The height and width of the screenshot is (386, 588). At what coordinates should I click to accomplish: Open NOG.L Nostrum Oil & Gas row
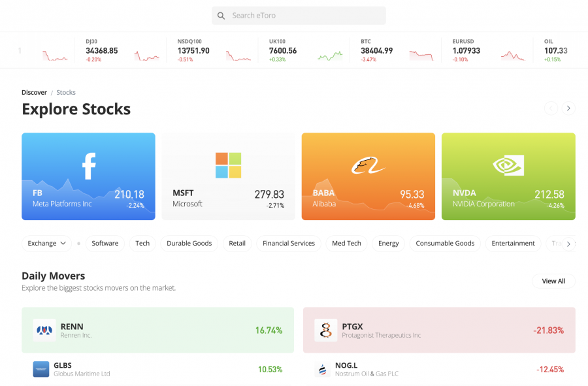click(439, 369)
